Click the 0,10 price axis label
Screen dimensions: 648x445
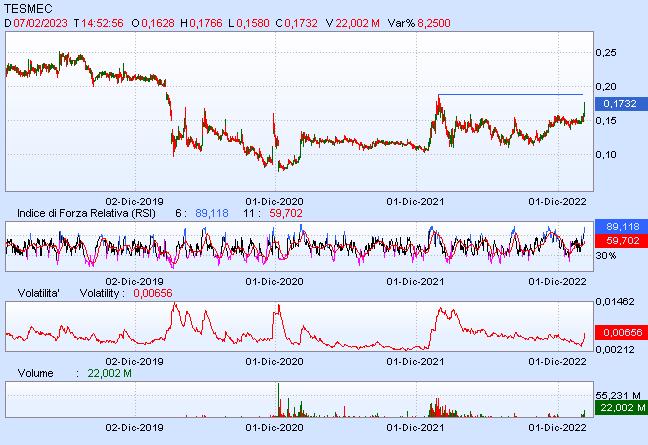coord(606,155)
